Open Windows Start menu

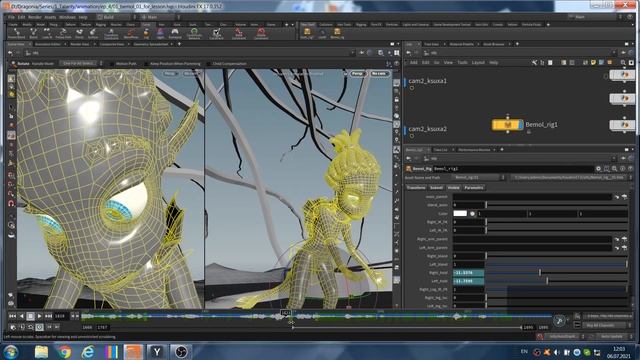coord(11,352)
